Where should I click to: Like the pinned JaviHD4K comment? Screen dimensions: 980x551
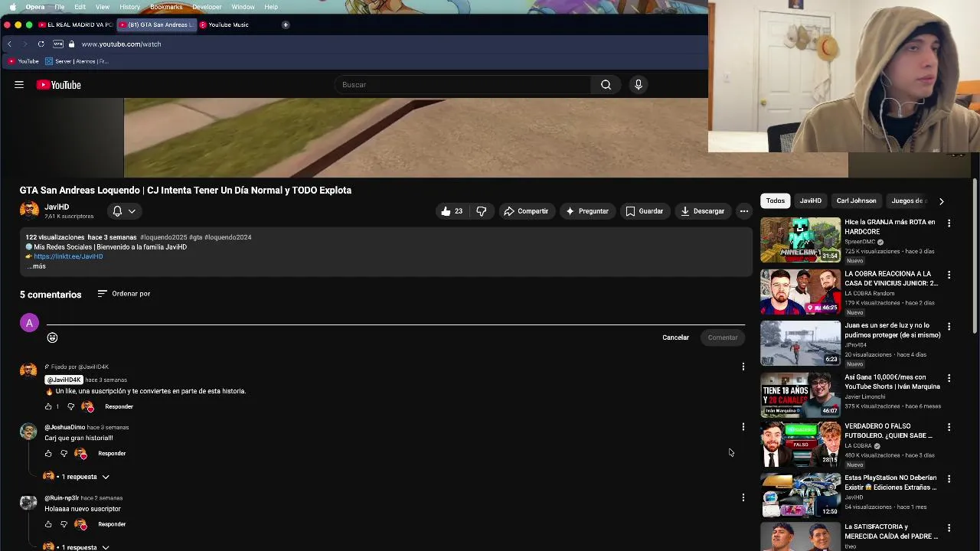[48, 406]
